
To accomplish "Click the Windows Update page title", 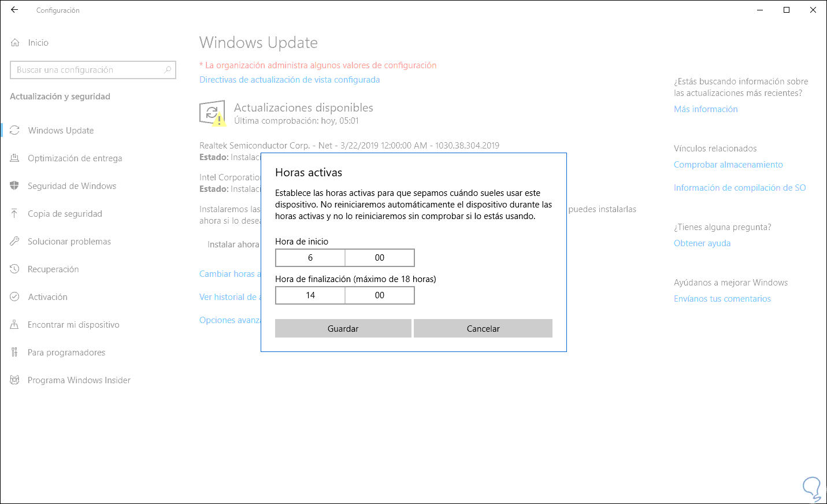I will tap(258, 43).
